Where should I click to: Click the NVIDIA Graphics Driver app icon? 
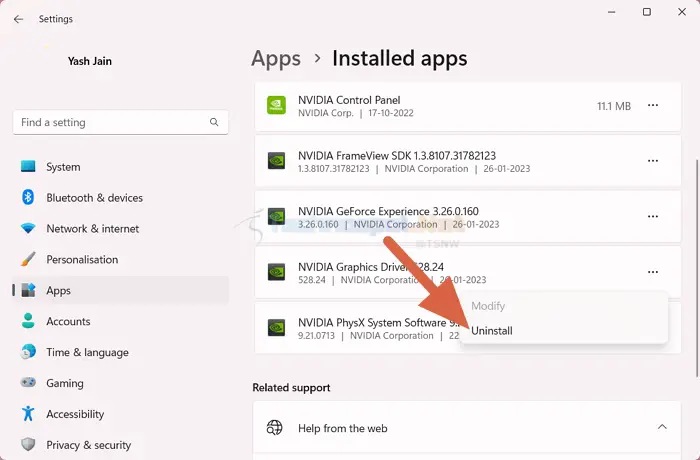pyautogui.click(x=276, y=272)
